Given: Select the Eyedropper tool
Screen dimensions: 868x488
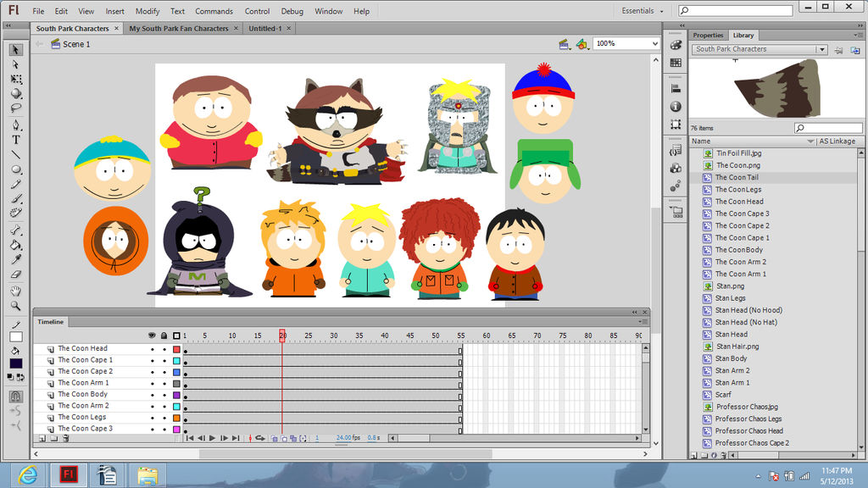Looking at the screenshot, I should pos(16,259).
